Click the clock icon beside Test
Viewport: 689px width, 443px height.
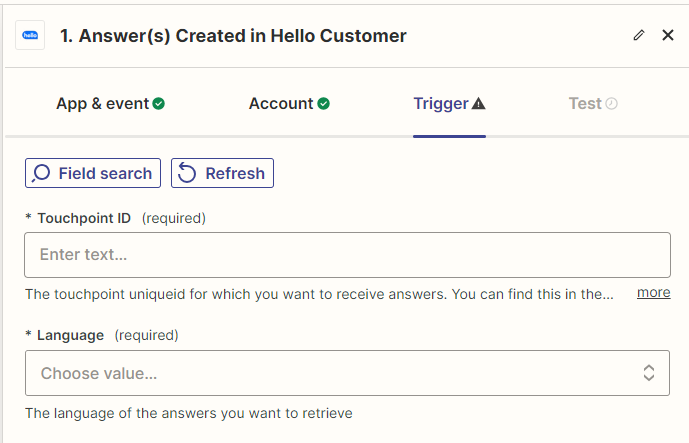[612, 103]
